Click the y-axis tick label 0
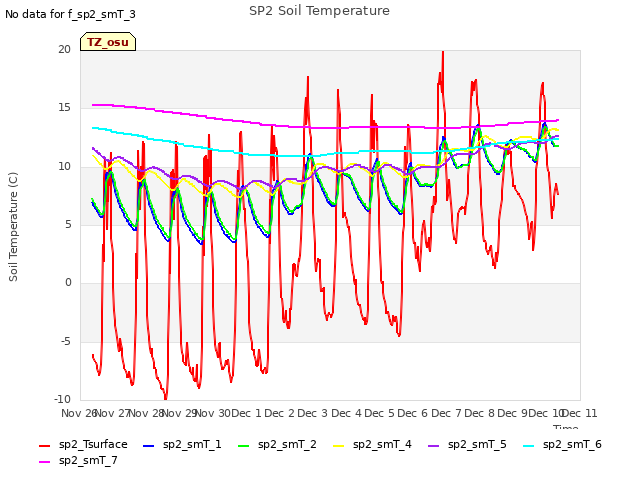This screenshot has height=480, width=640. pyautogui.click(x=68, y=282)
